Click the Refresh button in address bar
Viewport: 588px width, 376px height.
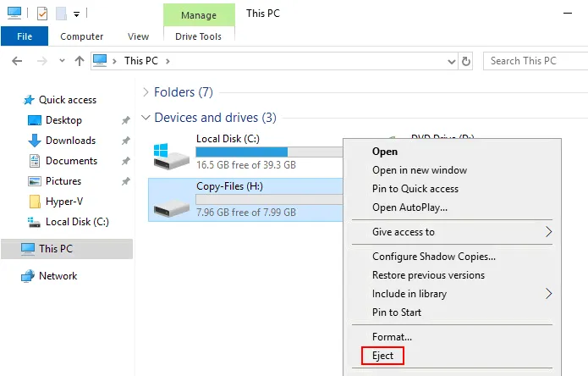pos(465,61)
